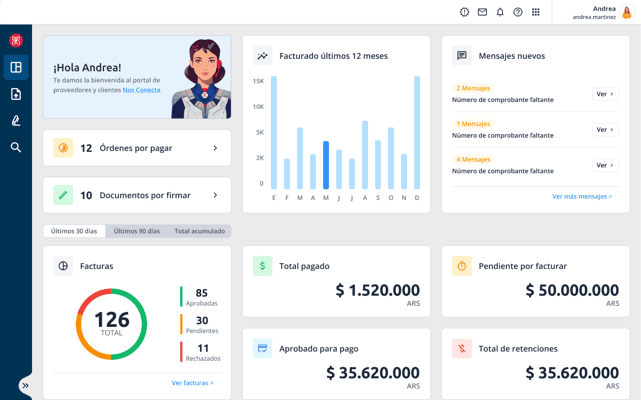641x400 pixels.
Task: Open Documentos por firmar card chevron
Action: coord(215,195)
